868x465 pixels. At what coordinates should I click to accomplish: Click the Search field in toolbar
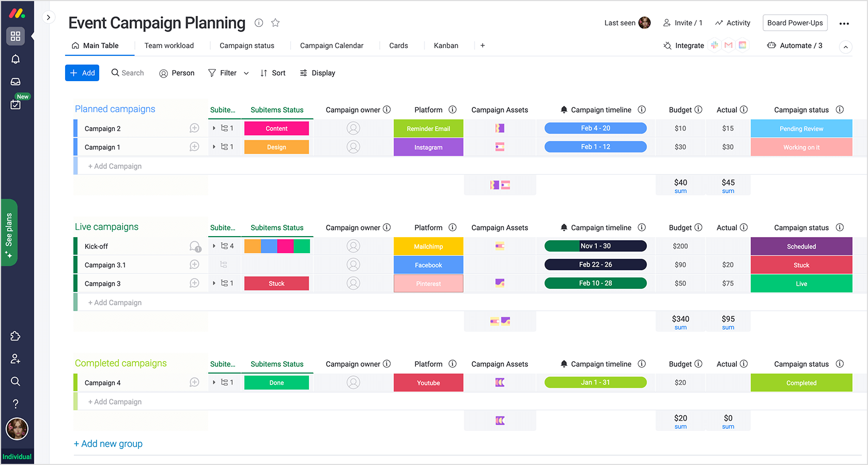pos(128,73)
